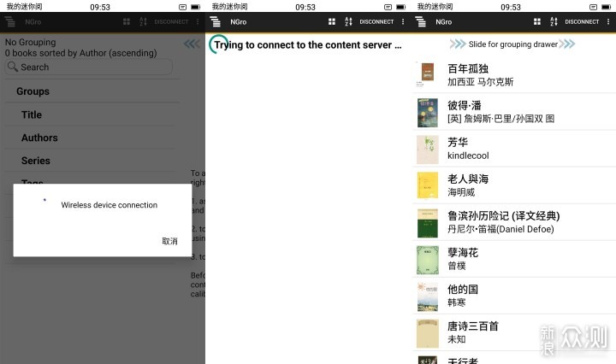Switch to grid view in the right panel

point(537,21)
